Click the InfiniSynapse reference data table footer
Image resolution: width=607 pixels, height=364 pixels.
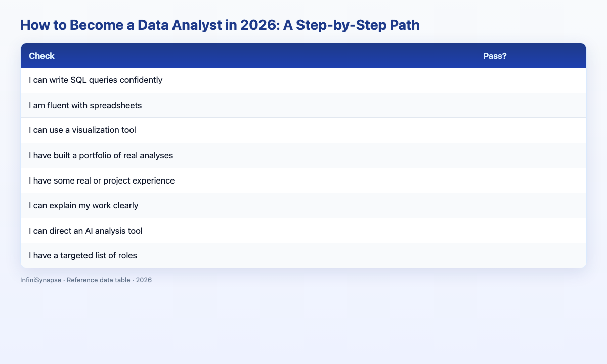tap(86, 280)
